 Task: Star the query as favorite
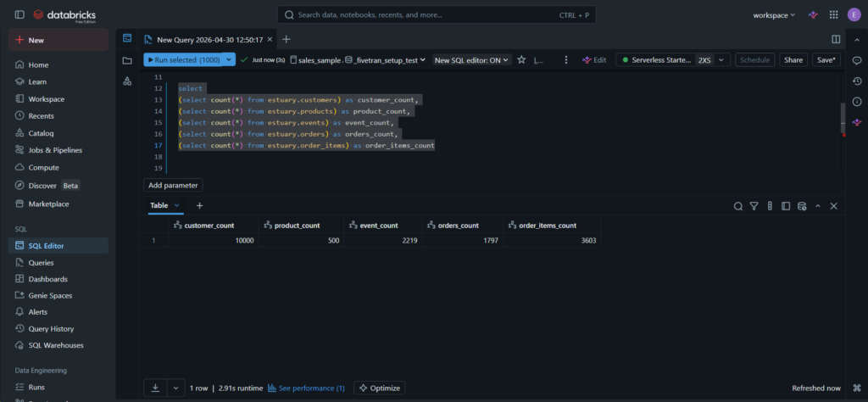(x=521, y=60)
